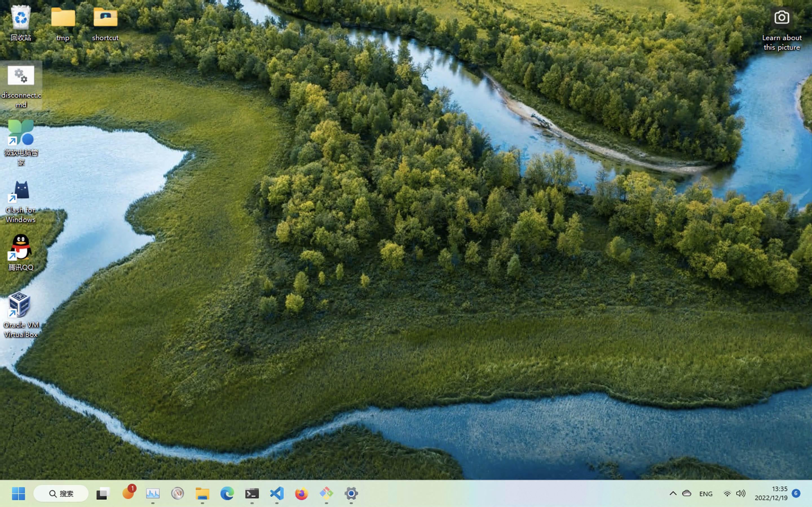
Task: Open the Windows Start menu button
Action: [18, 493]
